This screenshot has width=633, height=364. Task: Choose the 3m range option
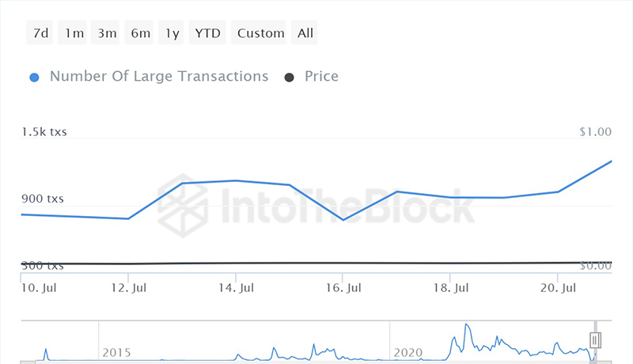(108, 33)
